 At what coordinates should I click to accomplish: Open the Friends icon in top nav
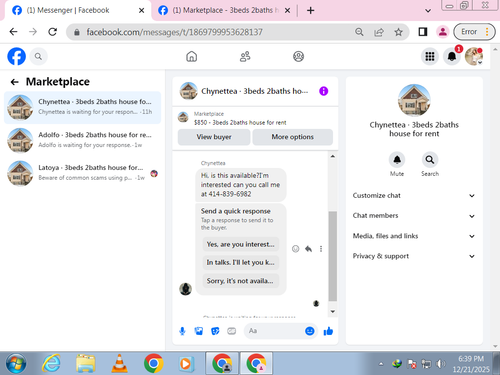tap(245, 57)
